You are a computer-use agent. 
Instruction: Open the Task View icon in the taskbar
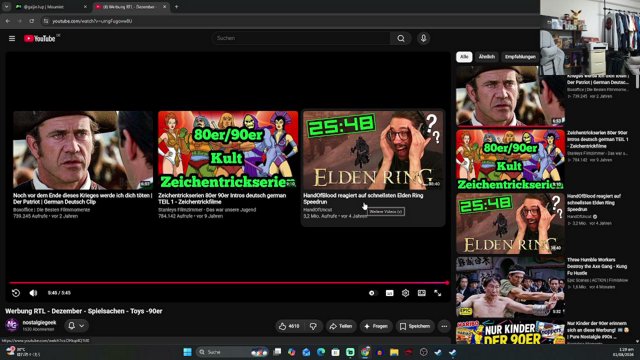pyautogui.click(x=277, y=352)
